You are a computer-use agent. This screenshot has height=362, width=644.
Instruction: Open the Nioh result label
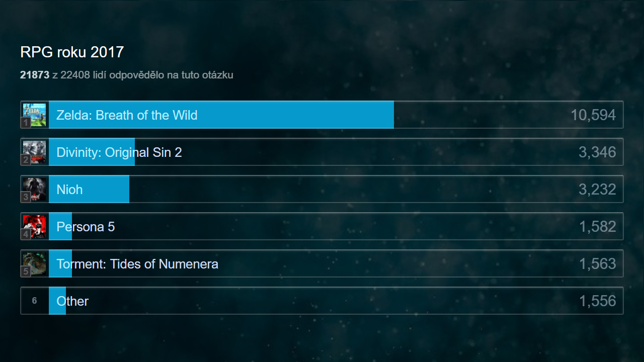tap(69, 190)
